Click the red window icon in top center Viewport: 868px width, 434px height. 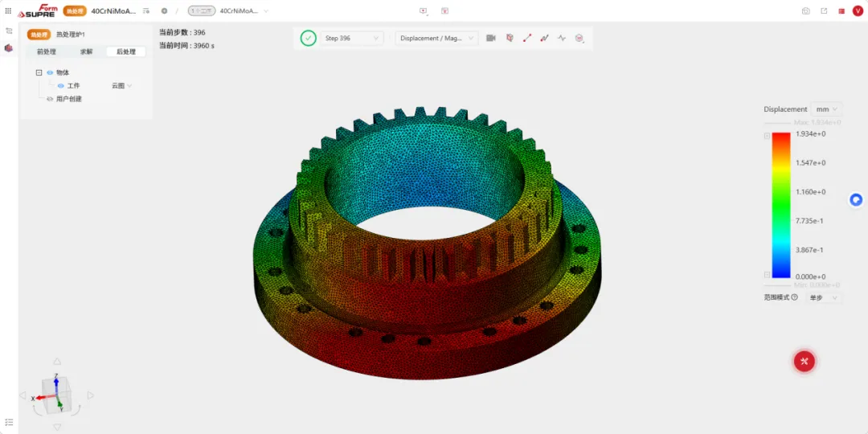[x=444, y=10]
